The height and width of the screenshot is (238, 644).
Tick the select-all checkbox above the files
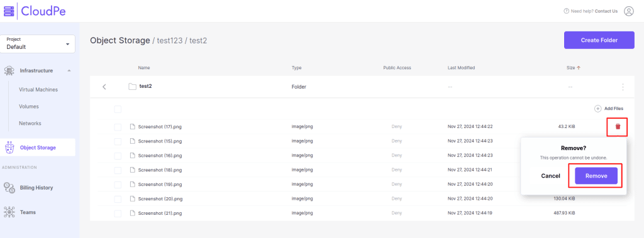coord(118,109)
